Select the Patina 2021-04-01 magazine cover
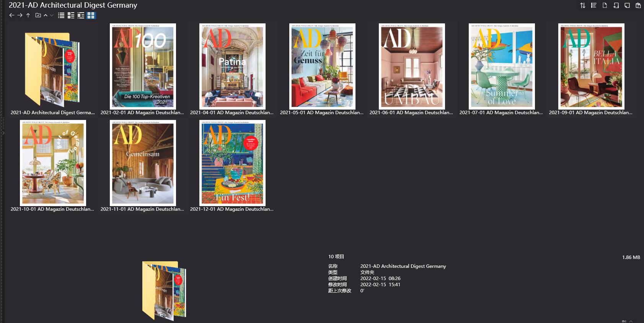 coord(232,66)
